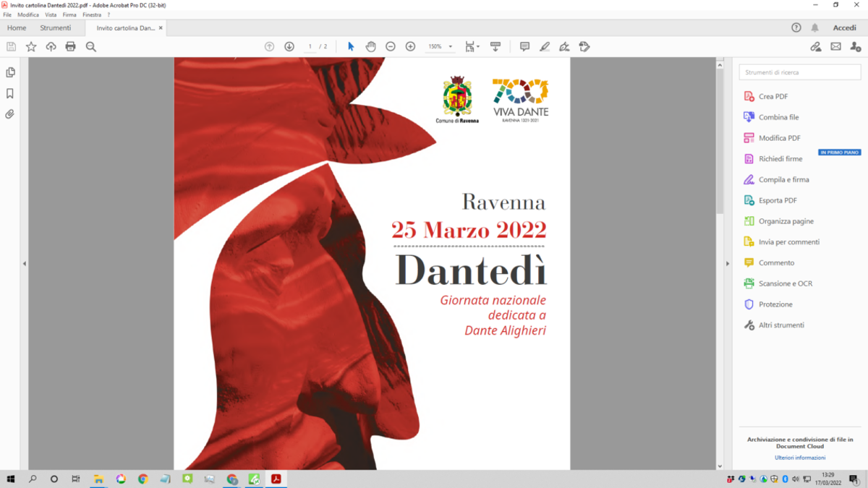Click the Accedi sign-in button
This screenshot has width=868, height=488.
click(844, 27)
